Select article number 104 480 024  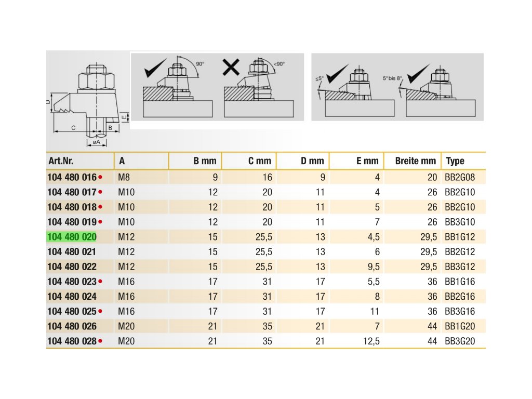tap(72, 297)
